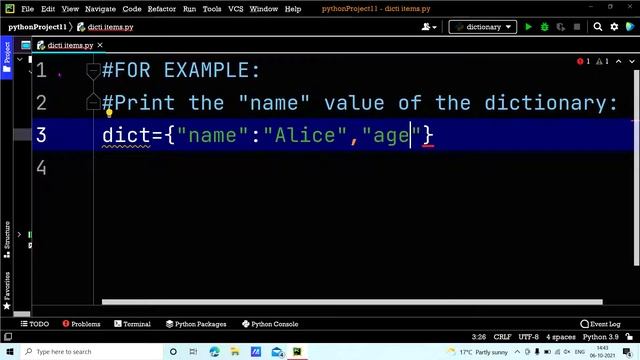The height and width of the screenshot is (360, 640).
Task: Open the VCS menu
Action: point(236,9)
